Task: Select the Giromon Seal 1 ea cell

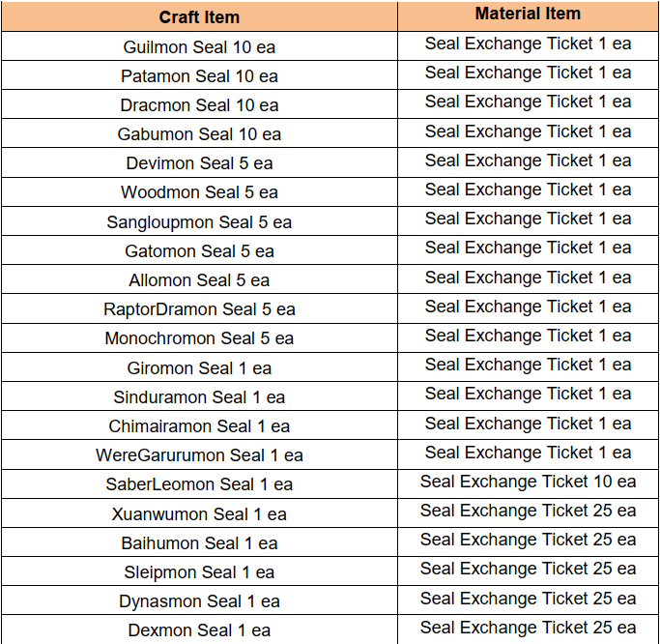Action: [199, 368]
